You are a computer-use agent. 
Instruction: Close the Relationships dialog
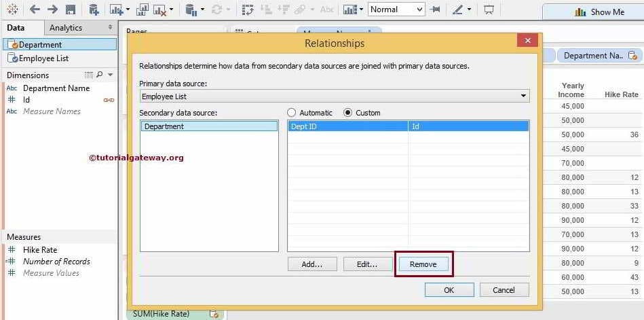[528, 41]
